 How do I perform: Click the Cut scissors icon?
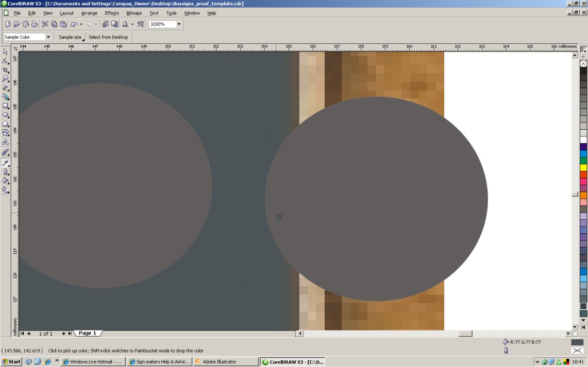(x=45, y=24)
